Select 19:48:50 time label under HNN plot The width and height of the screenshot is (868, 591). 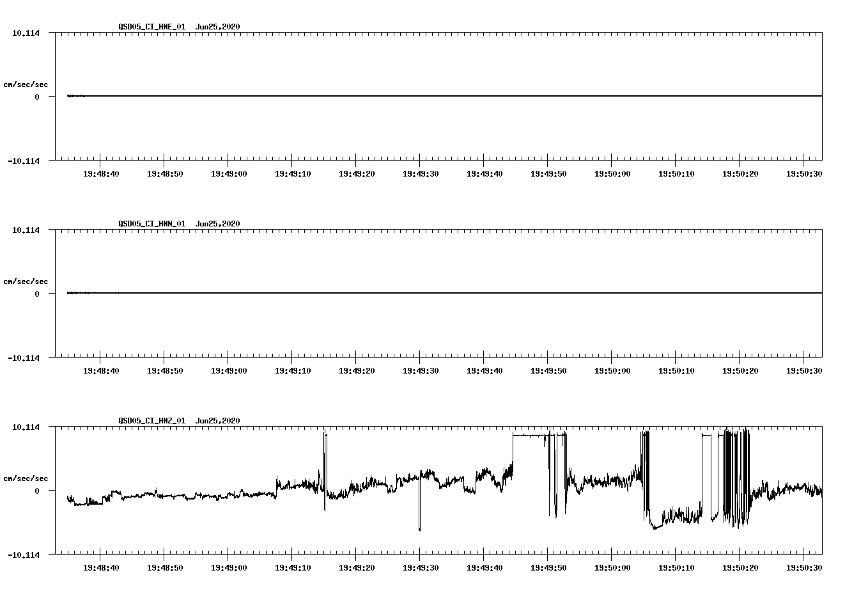(165, 370)
